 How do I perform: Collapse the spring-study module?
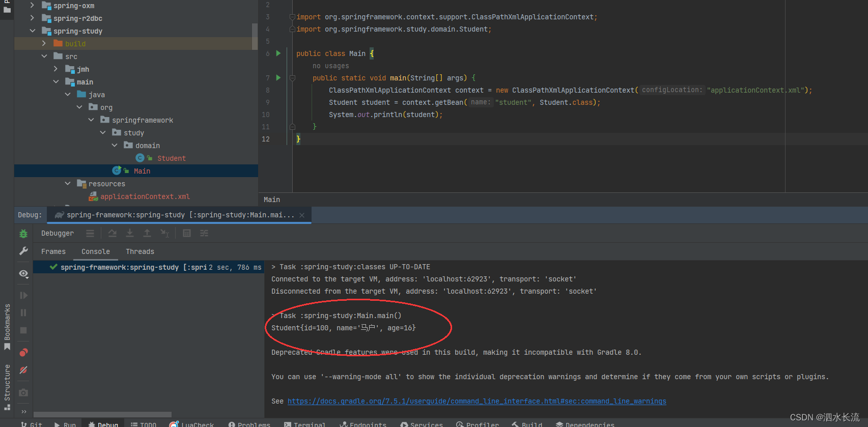tap(32, 31)
